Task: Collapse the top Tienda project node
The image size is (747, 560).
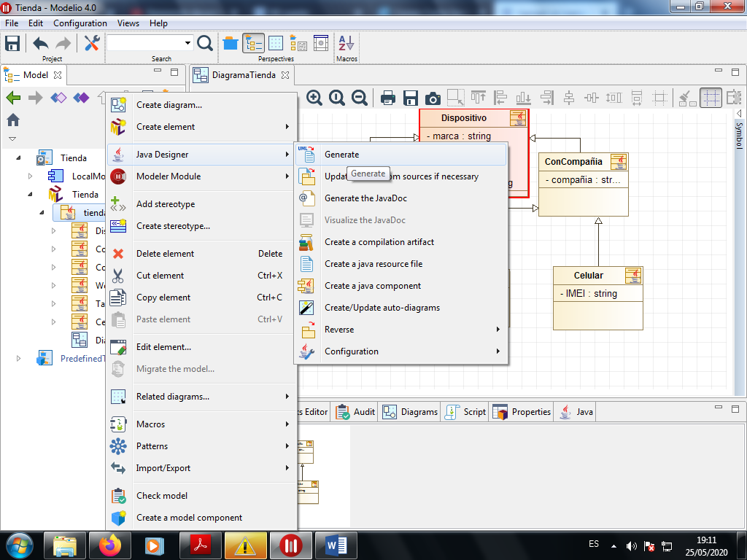Action: [18, 157]
